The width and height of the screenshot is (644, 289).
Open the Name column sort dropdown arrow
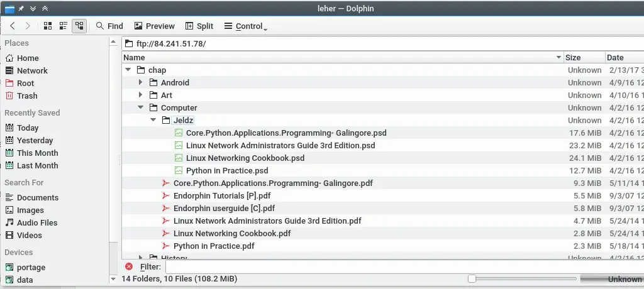558,57
